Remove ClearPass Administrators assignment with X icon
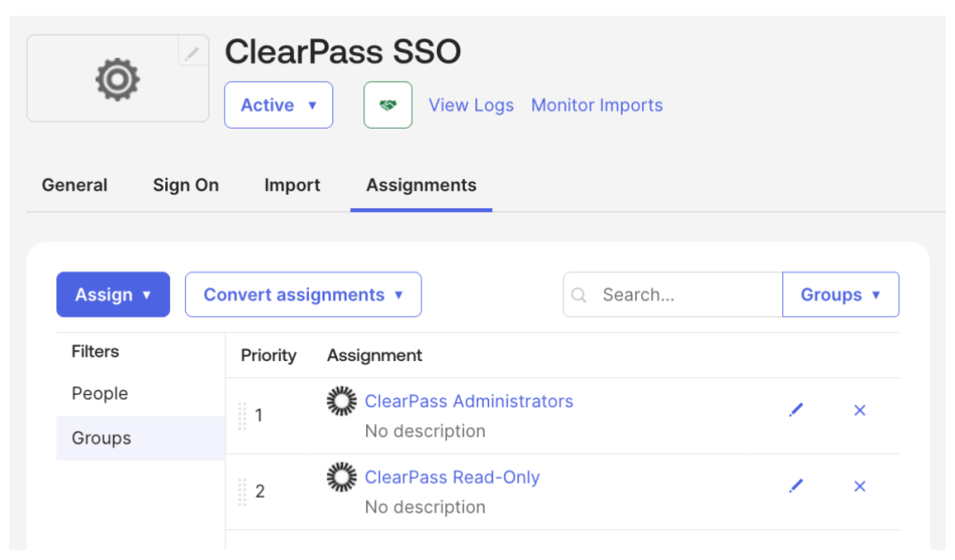955x560 pixels. coord(860,411)
